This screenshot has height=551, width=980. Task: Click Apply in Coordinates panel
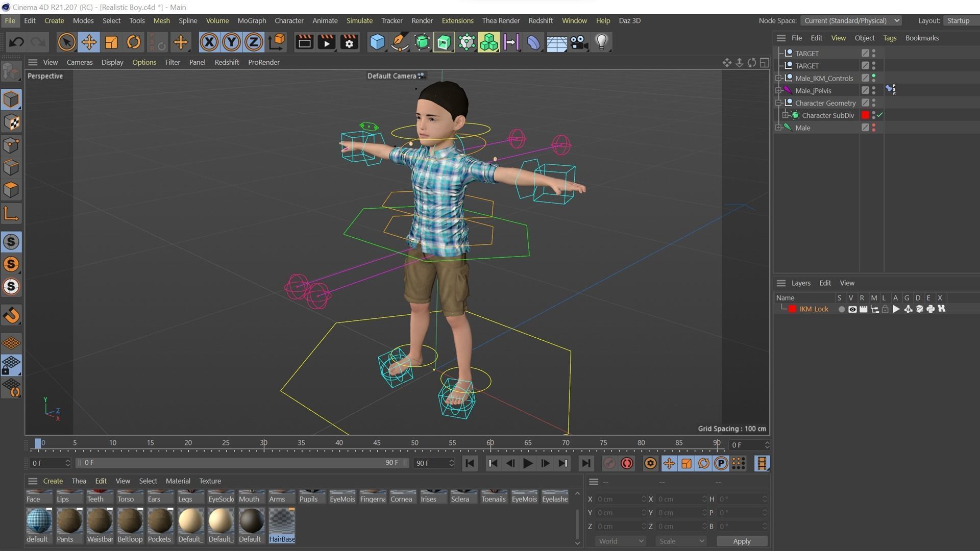[x=742, y=541]
